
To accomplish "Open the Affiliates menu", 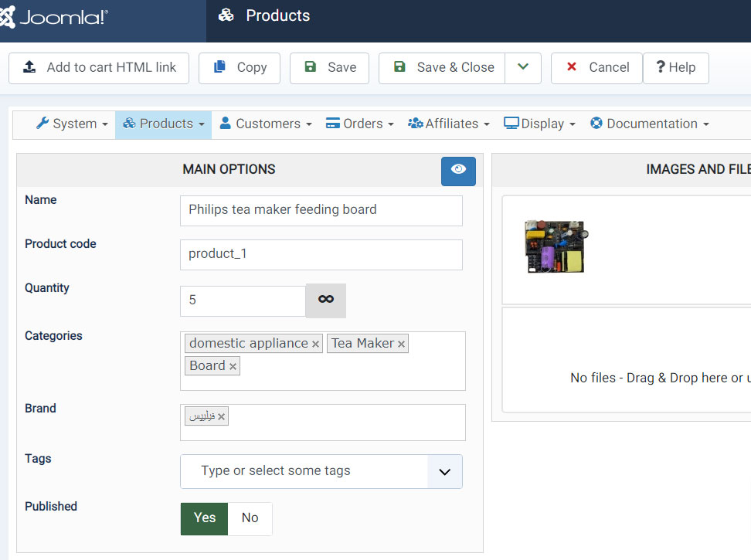I will (x=449, y=124).
